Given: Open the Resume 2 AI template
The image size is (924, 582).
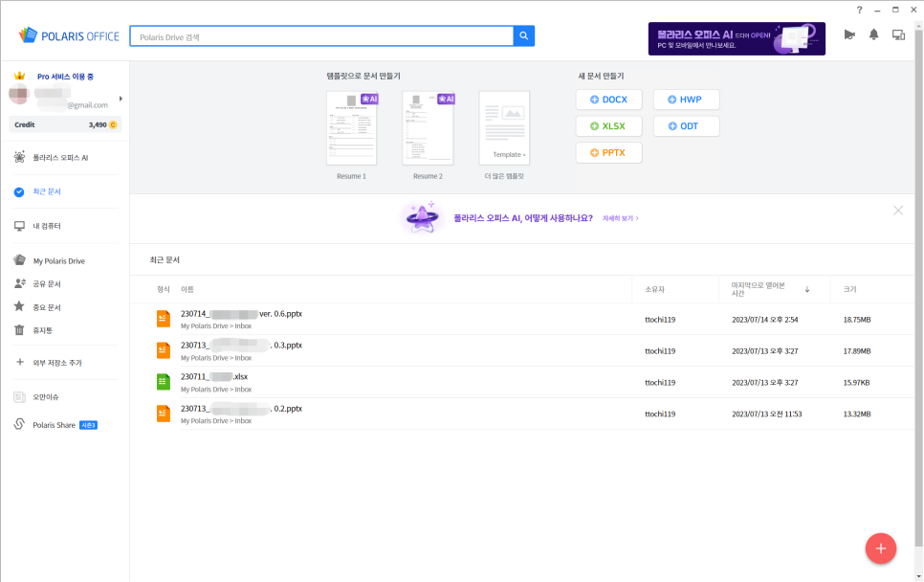Looking at the screenshot, I should tap(429, 128).
